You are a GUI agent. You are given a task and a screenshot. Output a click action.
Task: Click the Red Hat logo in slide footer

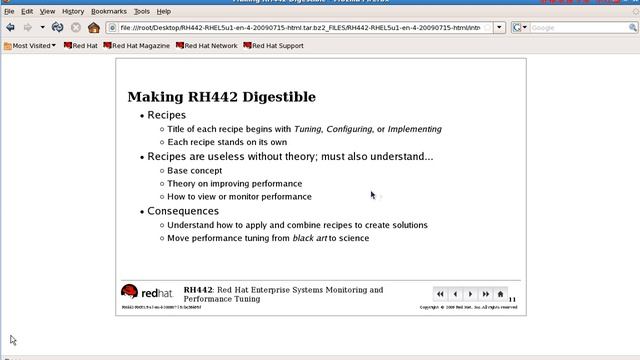147,292
